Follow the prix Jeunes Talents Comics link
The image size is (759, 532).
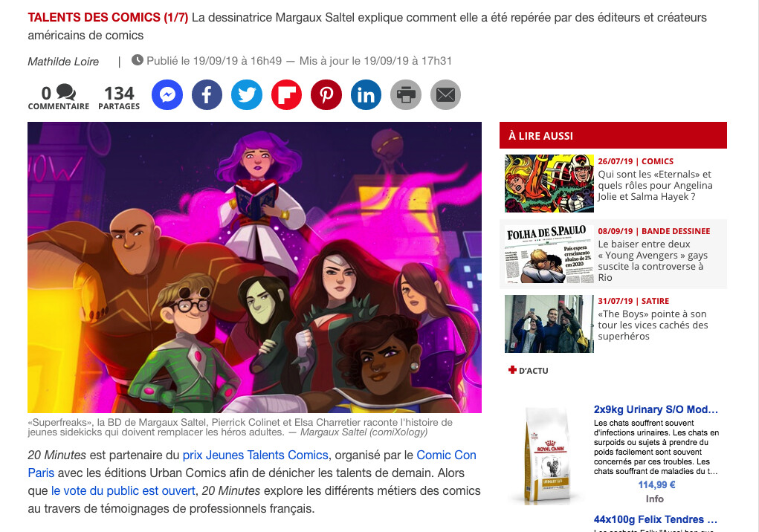tap(255, 455)
